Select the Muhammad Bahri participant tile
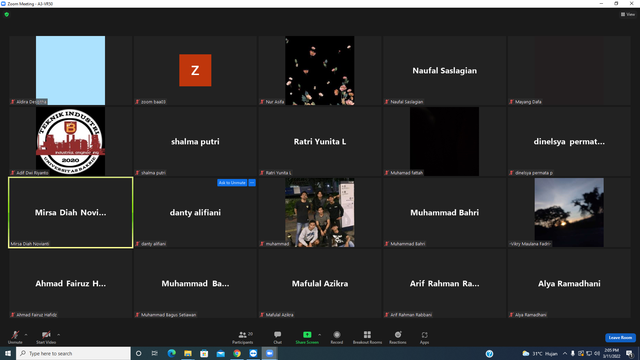Screen dimensions: 640x360 pyautogui.click(x=444, y=212)
